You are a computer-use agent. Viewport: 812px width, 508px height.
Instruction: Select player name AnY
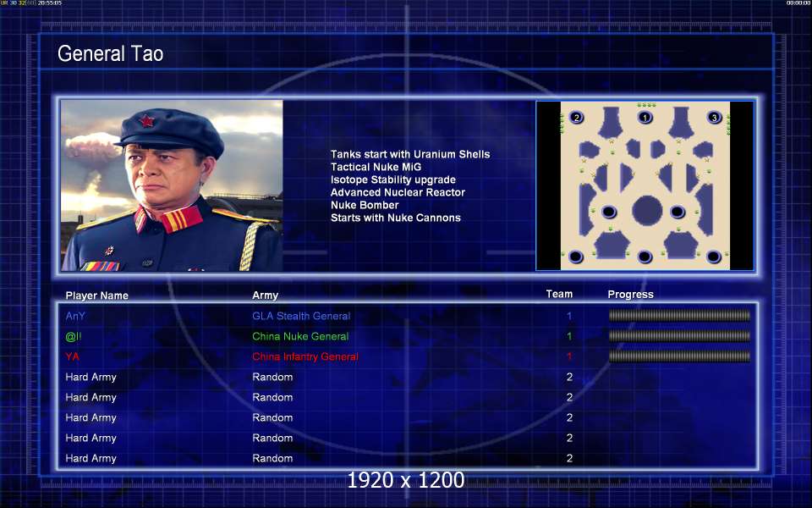point(75,316)
